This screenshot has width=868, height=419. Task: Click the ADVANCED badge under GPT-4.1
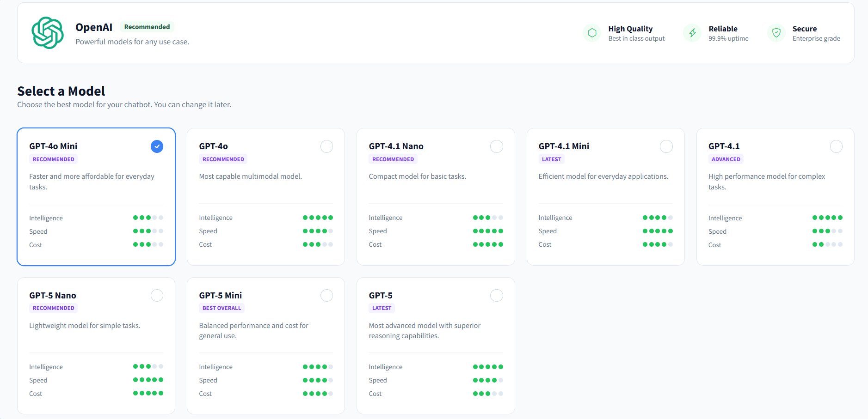click(726, 159)
